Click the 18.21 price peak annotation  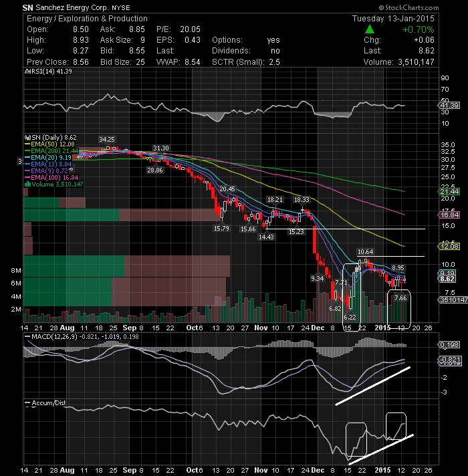[275, 199]
